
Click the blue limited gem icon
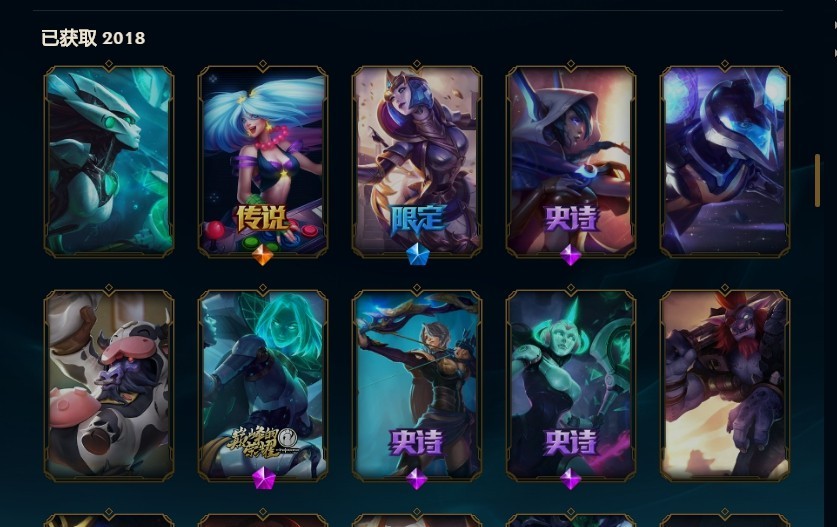[417, 255]
